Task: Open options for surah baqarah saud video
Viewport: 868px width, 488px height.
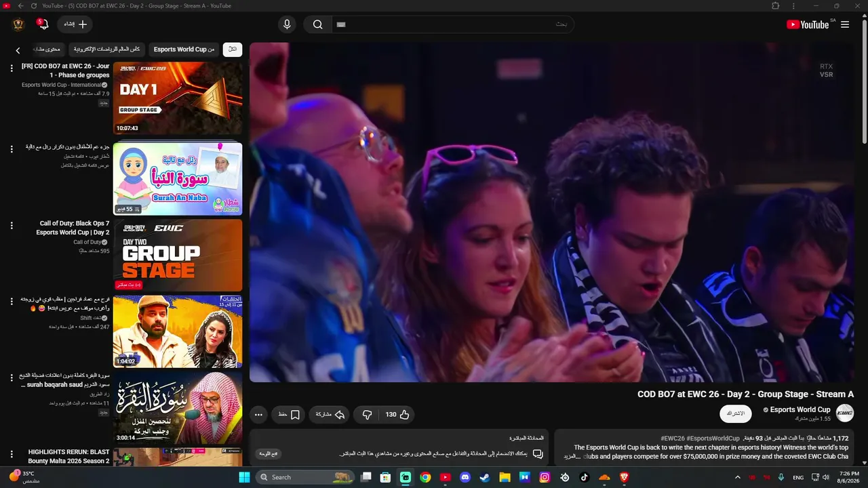Action: pos(12,378)
